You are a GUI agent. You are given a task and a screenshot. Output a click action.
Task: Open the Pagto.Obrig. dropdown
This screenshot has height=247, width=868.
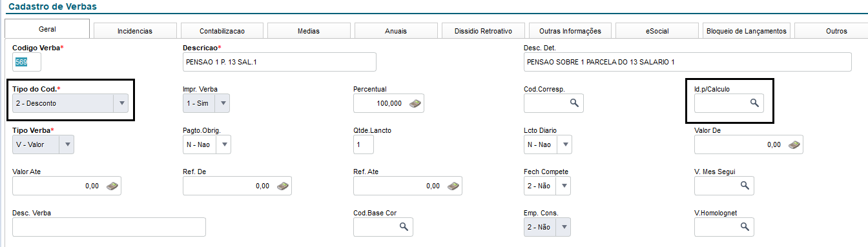coord(223,144)
